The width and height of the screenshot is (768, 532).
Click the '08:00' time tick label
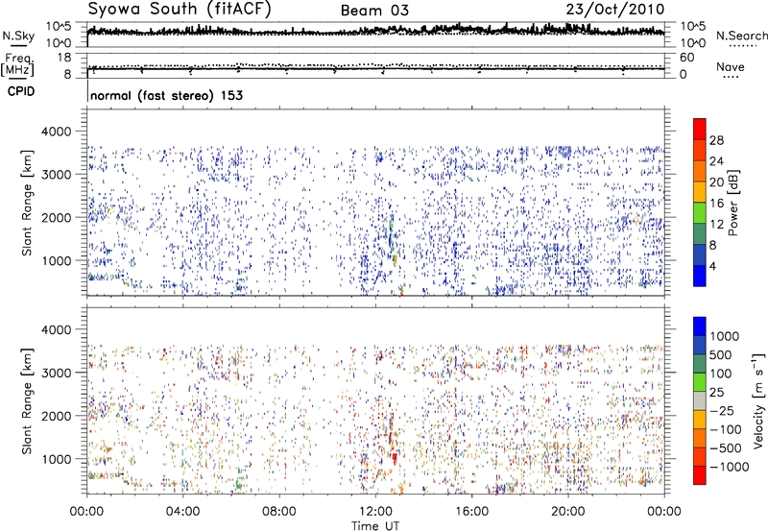click(x=279, y=512)
